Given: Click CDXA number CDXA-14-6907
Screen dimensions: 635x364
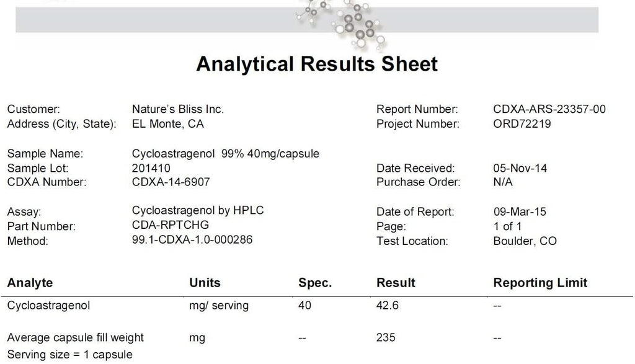Looking at the screenshot, I should [x=171, y=182].
